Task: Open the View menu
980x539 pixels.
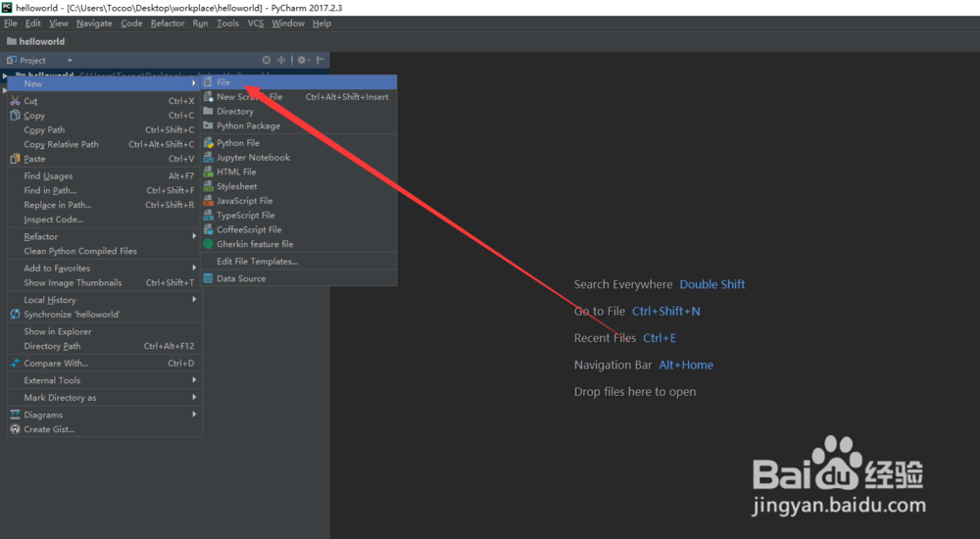Action: coord(59,24)
